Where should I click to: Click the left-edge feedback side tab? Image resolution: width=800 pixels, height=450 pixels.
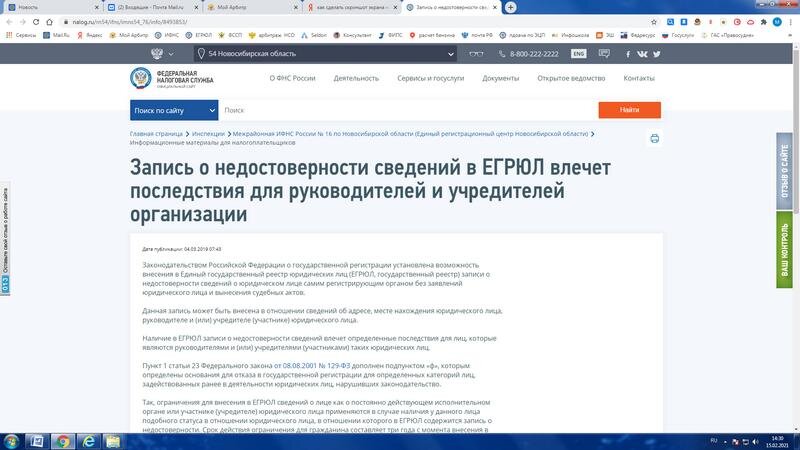click(5, 240)
